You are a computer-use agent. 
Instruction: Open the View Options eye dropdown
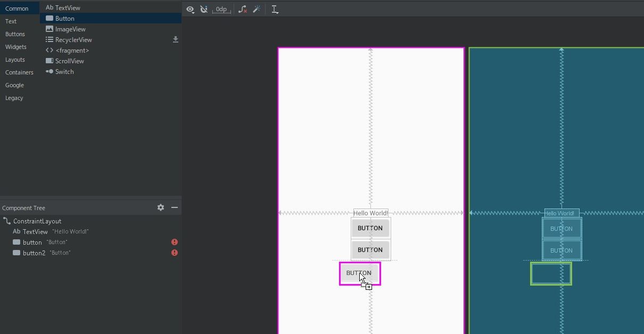click(x=190, y=9)
